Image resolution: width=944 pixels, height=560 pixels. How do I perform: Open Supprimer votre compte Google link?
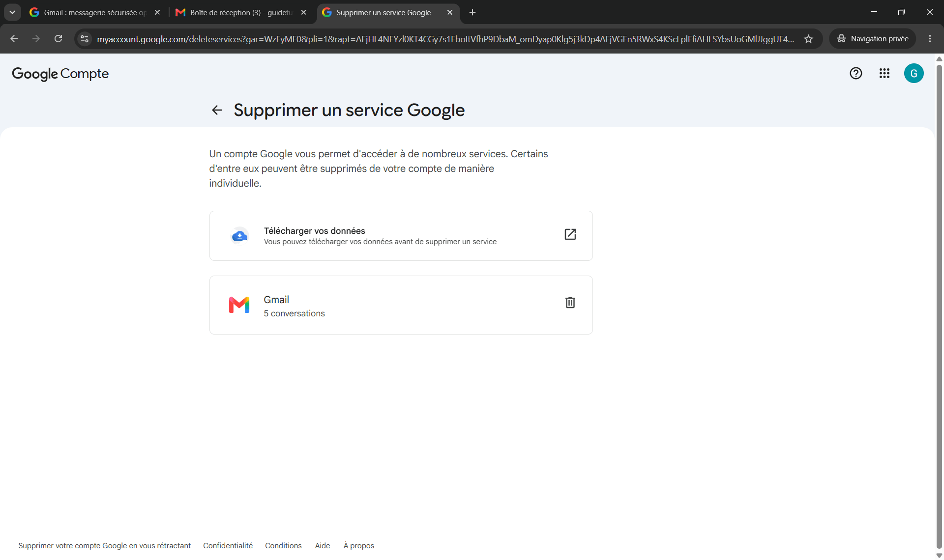[x=104, y=546]
